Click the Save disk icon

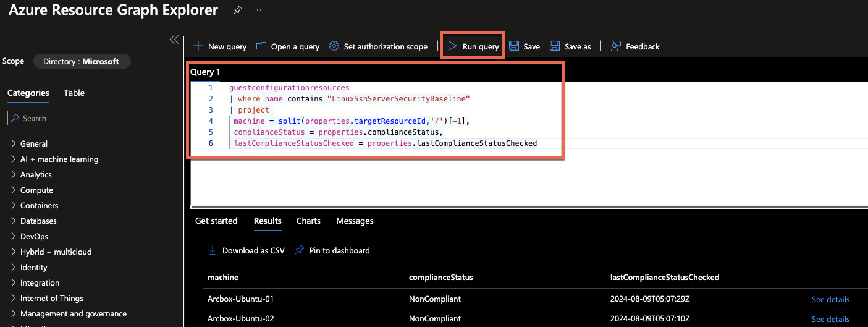[513, 46]
